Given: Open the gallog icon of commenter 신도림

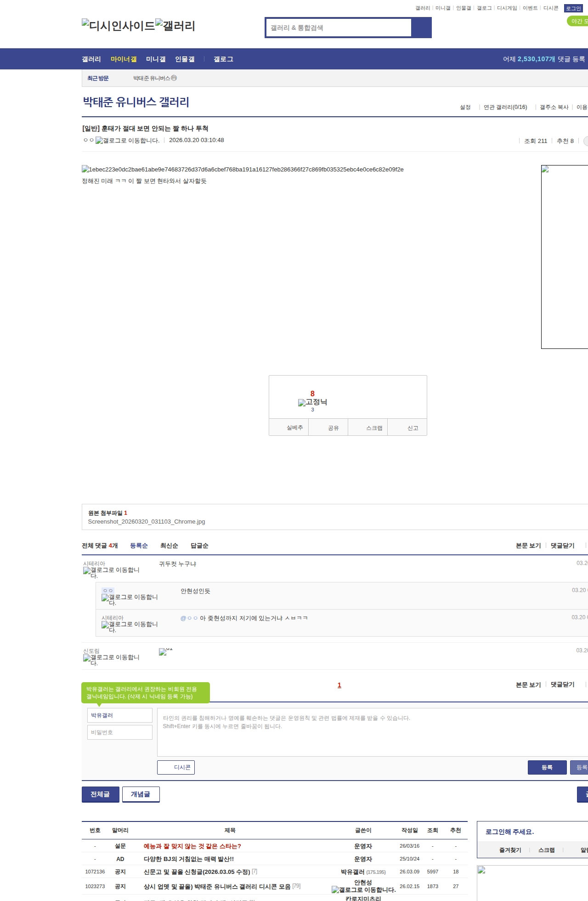Looking at the screenshot, I should pyautogui.click(x=111, y=660).
